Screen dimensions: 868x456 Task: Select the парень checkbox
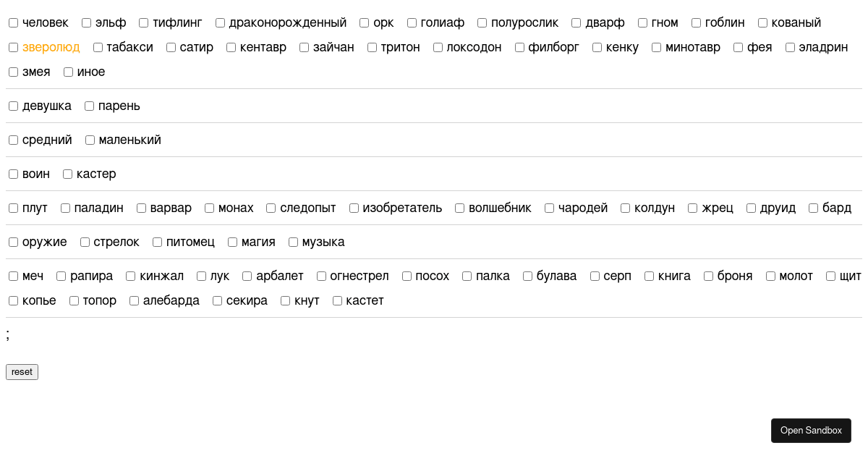[x=90, y=106]
